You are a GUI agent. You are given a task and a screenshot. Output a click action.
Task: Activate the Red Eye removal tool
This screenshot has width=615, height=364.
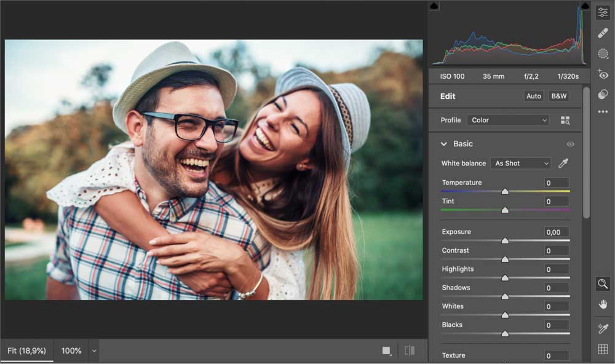click(x=603, y=74)
